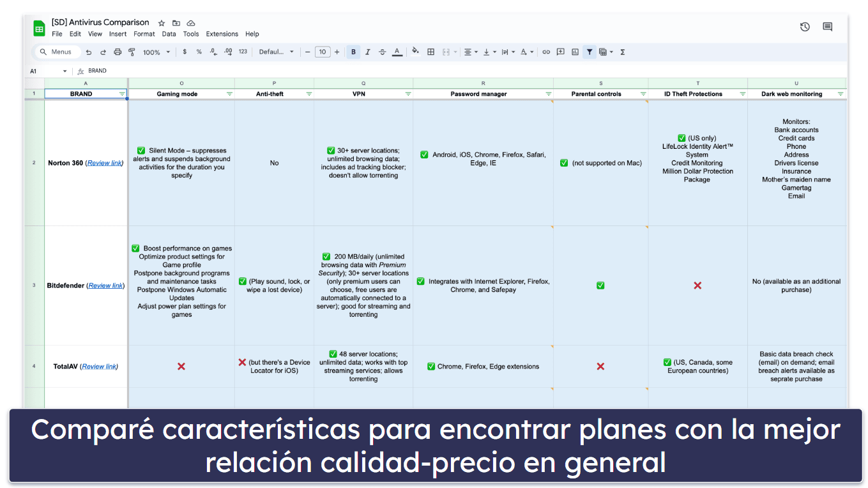This screenshot has height=488, width=868.
Task: Open the Parental controls column filter
Action: click(x=643, y=94)
